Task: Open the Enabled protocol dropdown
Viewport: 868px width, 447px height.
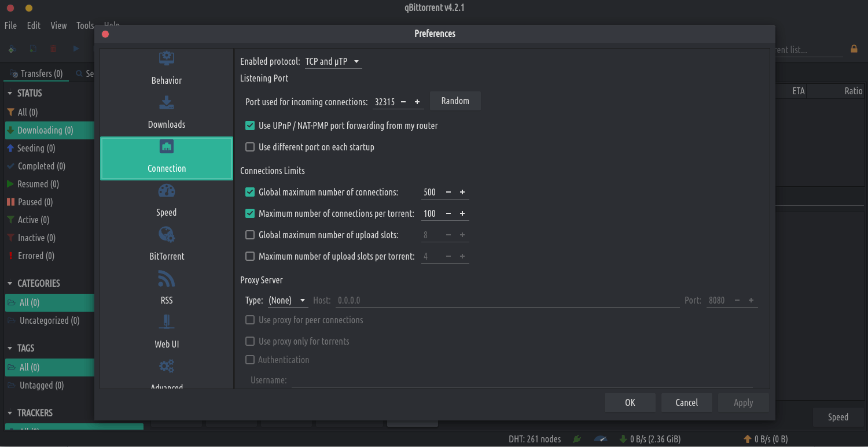Action: [x=333, y=61]
